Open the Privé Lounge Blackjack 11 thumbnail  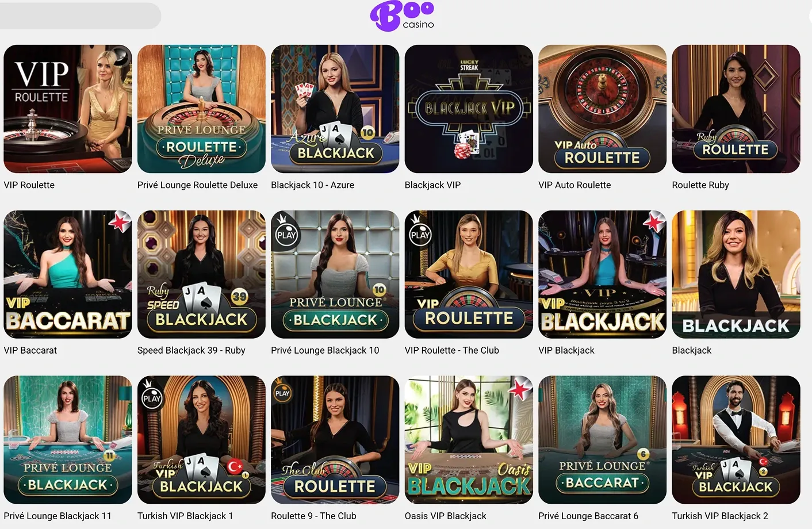[68, 440]
